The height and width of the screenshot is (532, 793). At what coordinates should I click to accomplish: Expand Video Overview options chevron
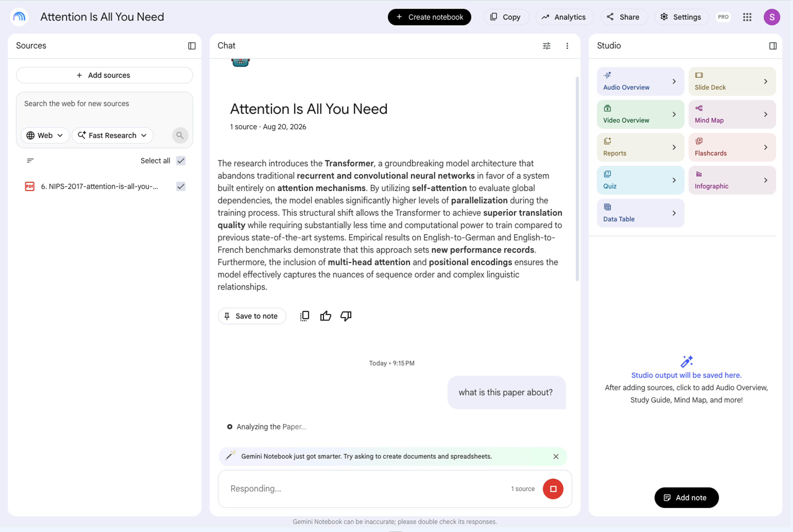674,114
